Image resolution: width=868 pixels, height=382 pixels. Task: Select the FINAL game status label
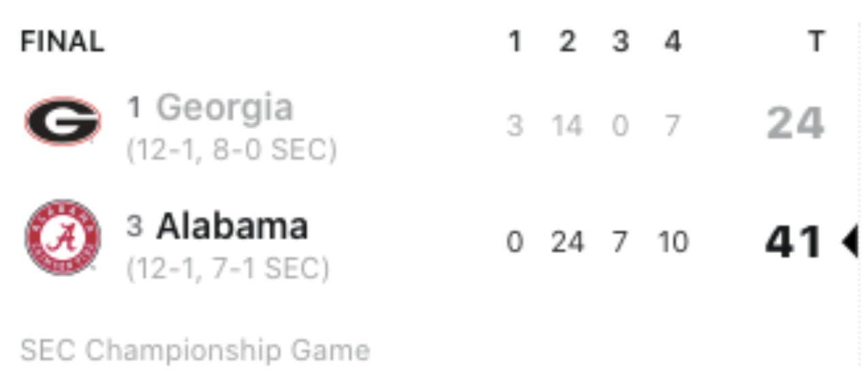tap(62, 42)
